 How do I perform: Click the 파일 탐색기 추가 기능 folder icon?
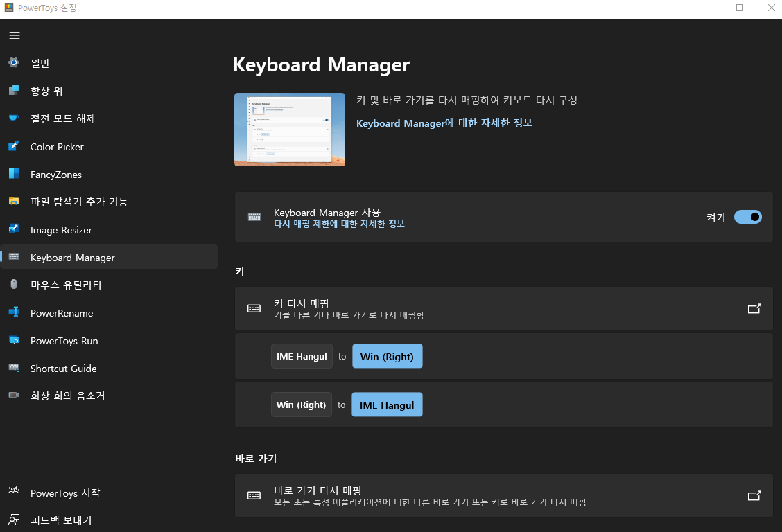(x=14, y=202)
